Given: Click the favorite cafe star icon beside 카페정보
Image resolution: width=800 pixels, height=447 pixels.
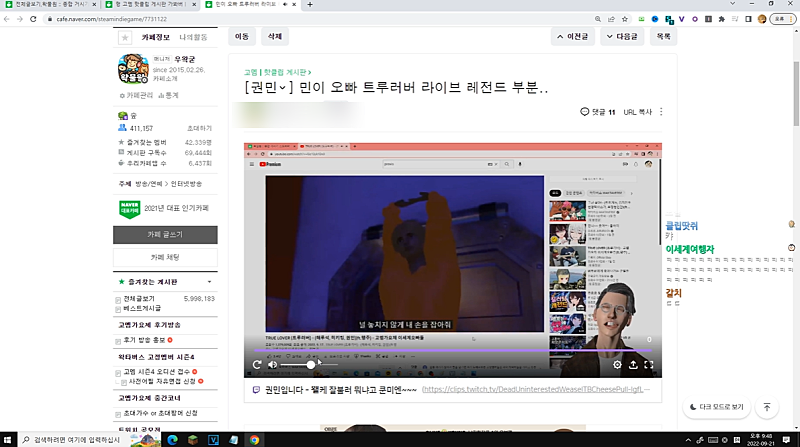Looking at the screenshot, I should pyautogui.click(x=125, y=37).
